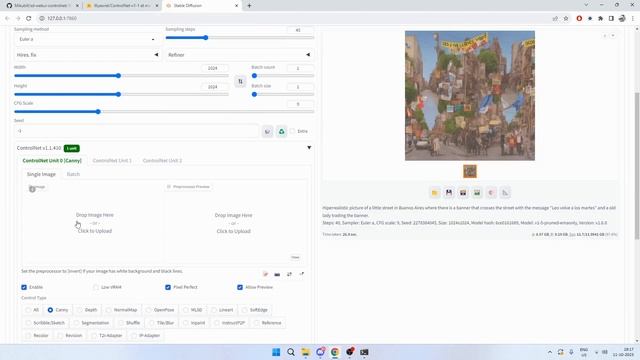Select the Reference control type

(x=267, y=323)
